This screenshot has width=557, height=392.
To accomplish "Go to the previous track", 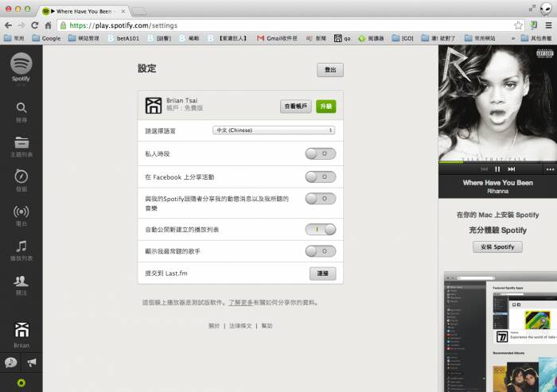I will click(484, 169).
